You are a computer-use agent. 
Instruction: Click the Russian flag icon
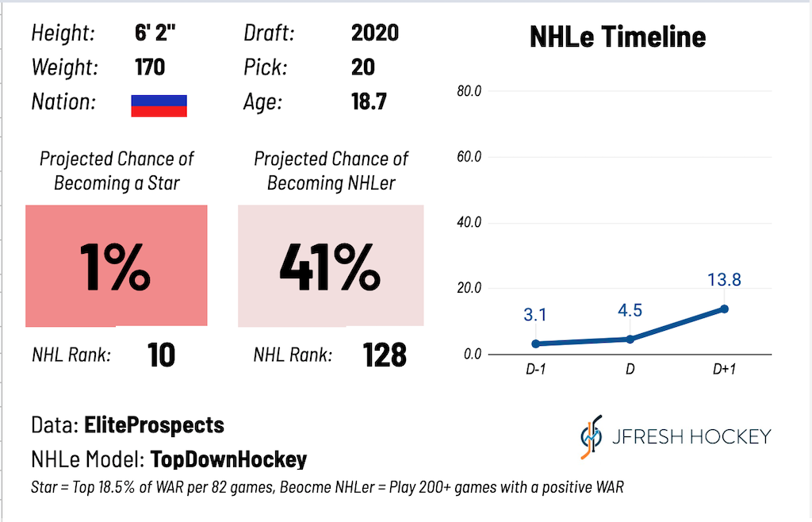159,106
